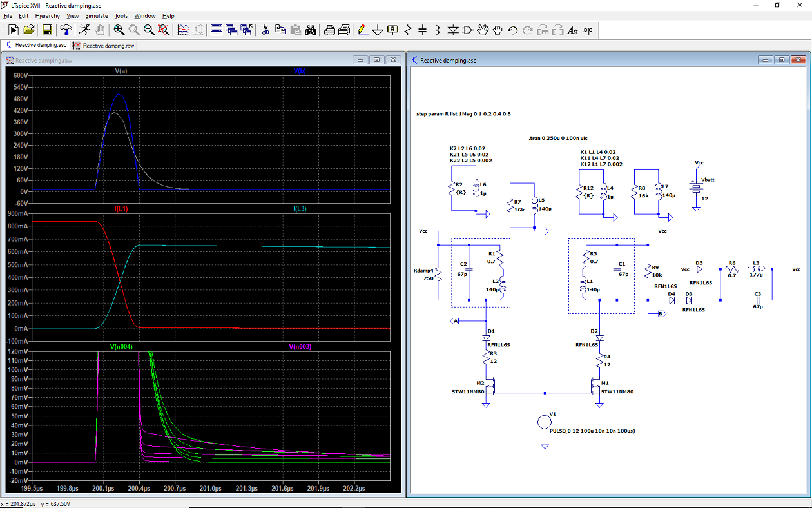Click the Undo arrow icon

click(x=513, y=30)
